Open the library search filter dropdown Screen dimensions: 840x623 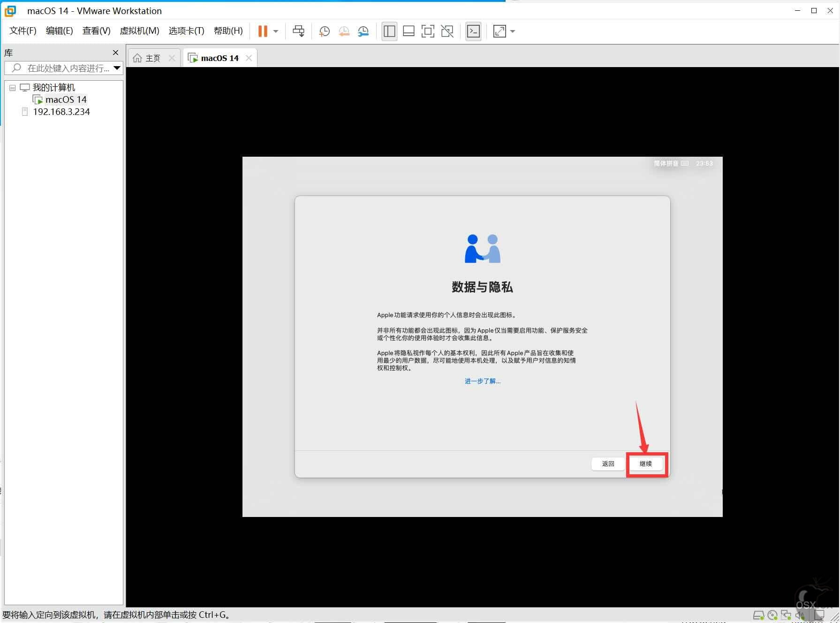117,68
